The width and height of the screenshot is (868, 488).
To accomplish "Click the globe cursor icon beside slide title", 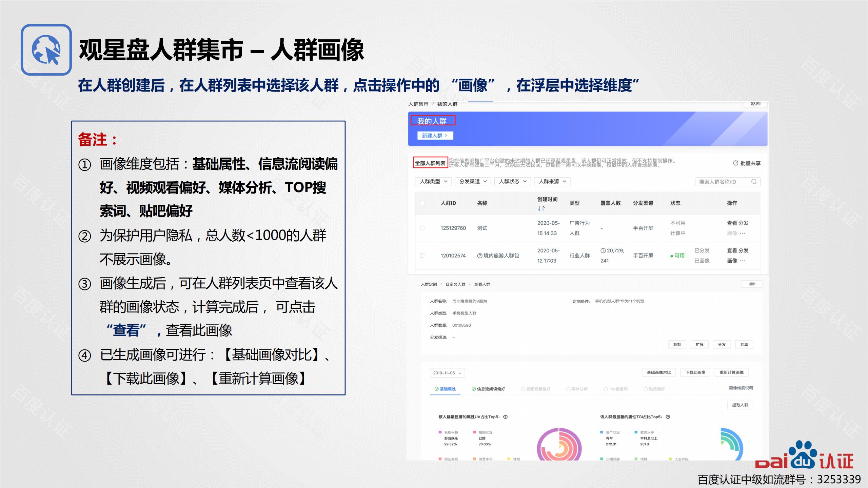I will click(46, 49).
